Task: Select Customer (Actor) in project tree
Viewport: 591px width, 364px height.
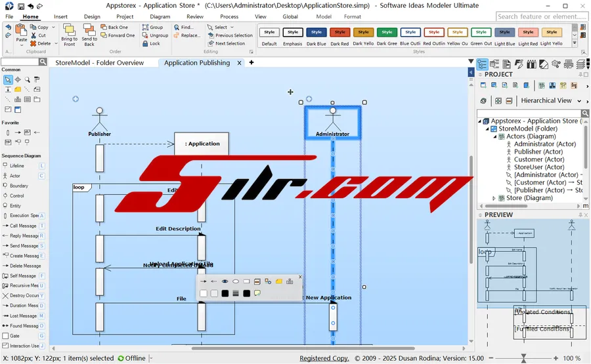Action: click(539, 159)
